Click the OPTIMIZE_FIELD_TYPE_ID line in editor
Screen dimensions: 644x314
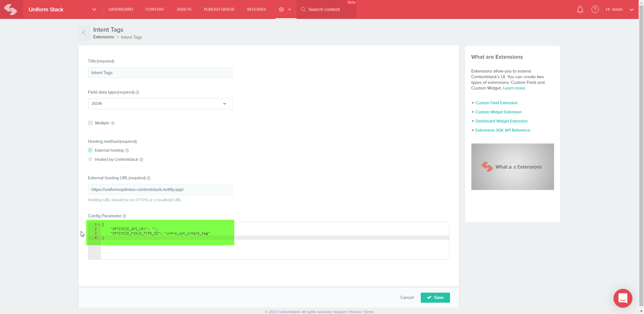pyautogui.click(x=160, y=233)
